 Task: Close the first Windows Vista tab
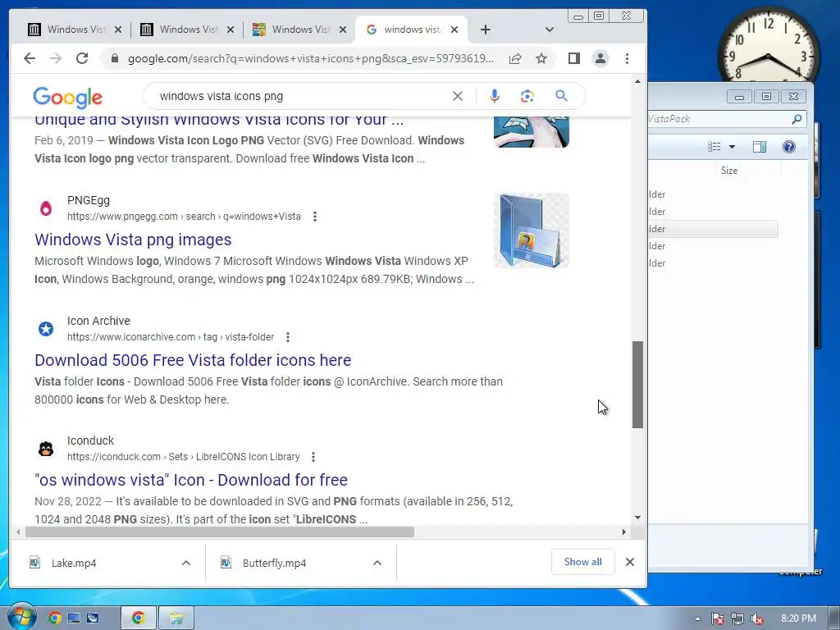pyautogui.click(x=118, y=30)
